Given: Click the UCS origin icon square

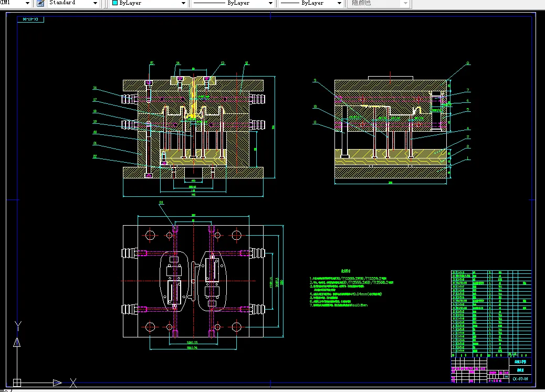Looking at the screenshot, I should [x=17, y=383].
